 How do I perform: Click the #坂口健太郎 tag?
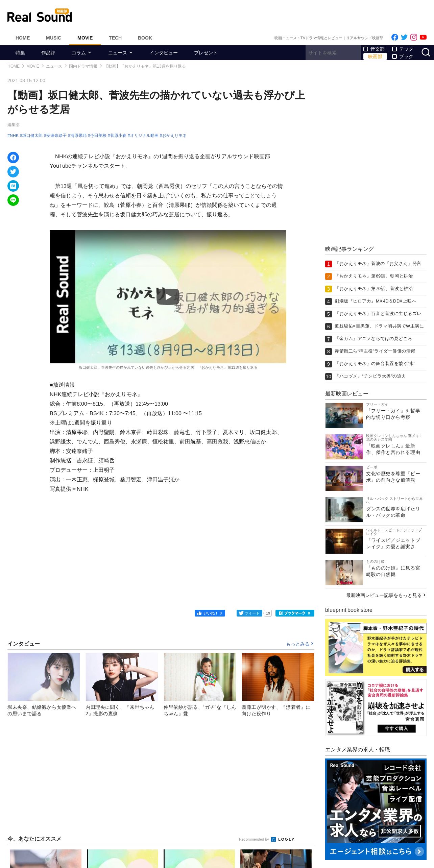(x=31, y=136)
